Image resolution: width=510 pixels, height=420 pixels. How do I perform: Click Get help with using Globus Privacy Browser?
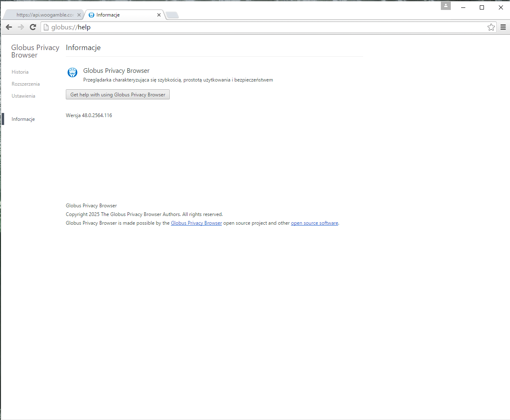pos(118,95)
